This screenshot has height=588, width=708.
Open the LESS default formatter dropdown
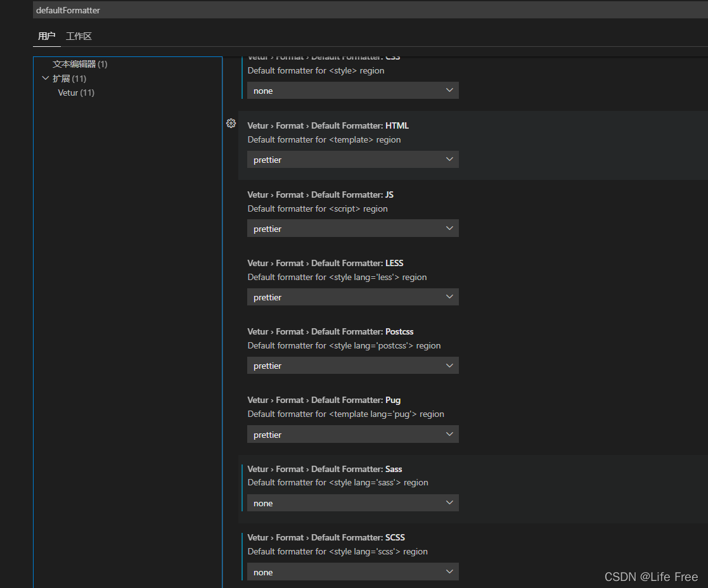352,297
